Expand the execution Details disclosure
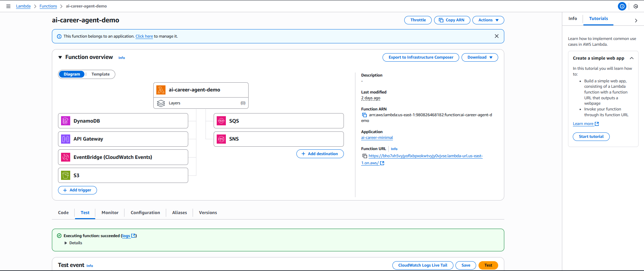 73,243
